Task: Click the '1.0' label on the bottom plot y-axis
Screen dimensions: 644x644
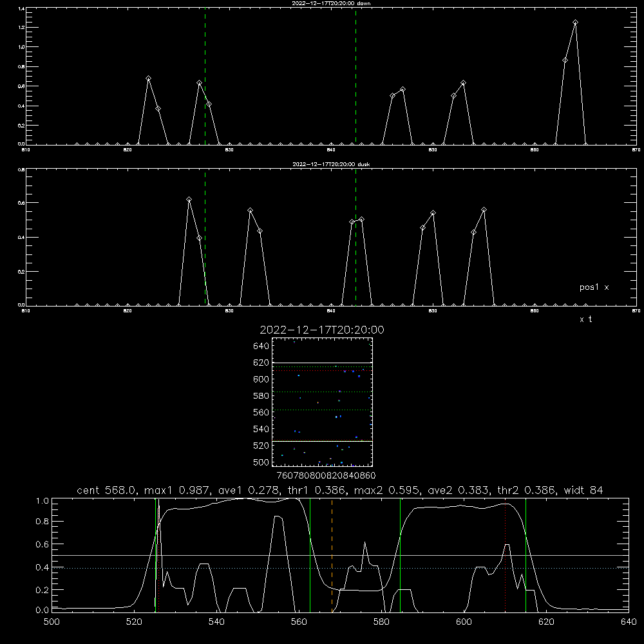Action: (43, 501)
